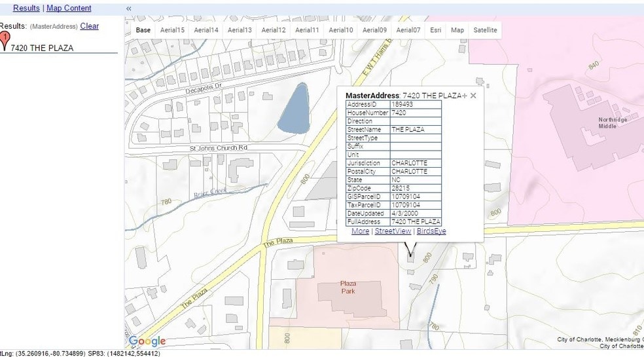Image resolution: width=644 pixels, height=357 pixels.
Task: Switch to Esri basemap
Action: (x=436, y=30)
